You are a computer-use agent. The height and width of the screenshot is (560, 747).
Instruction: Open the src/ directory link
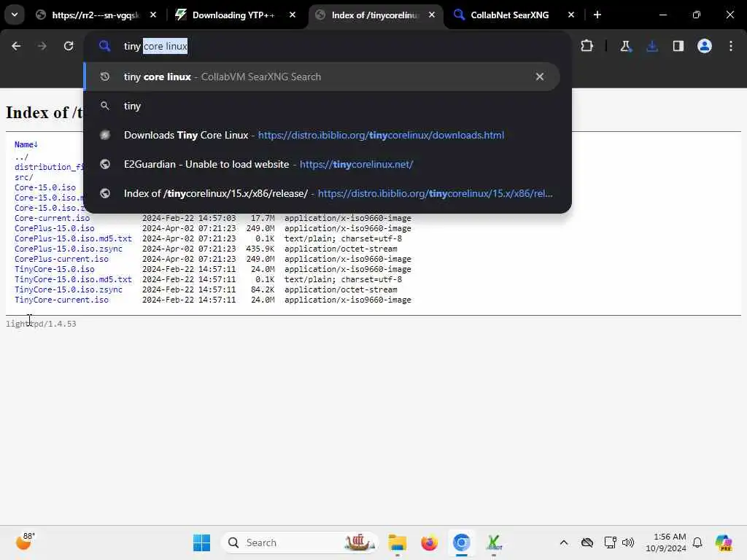[24, 177]
